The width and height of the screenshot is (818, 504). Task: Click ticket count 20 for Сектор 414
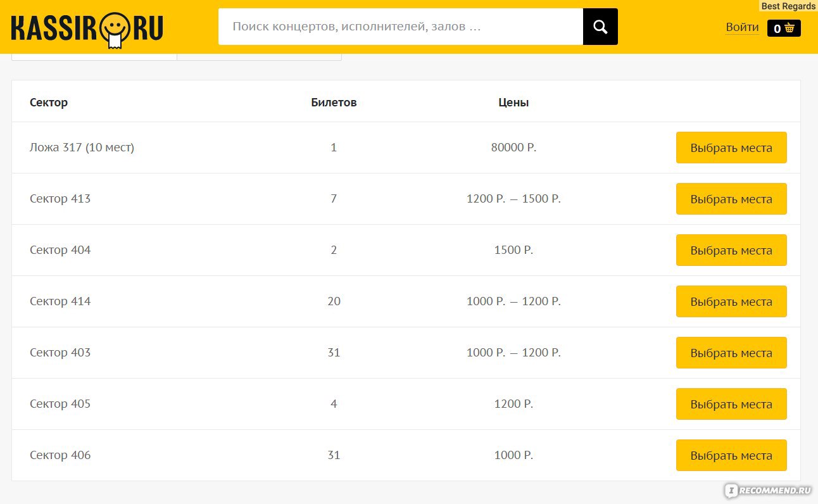click(334, 301)
